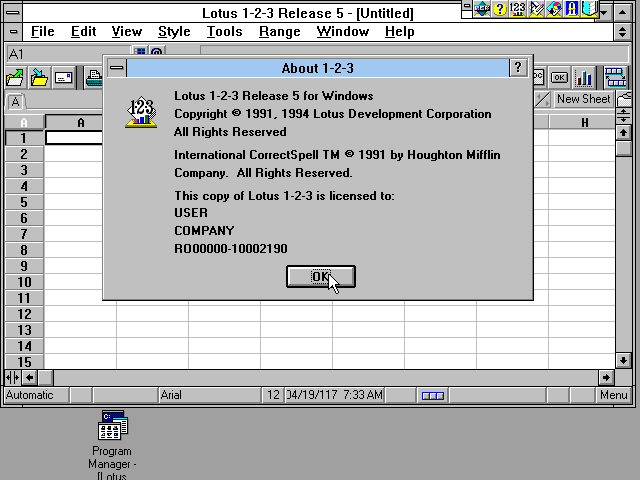Image resolution: width=640 pixels, height=480 pixels.
Task: Open the top strip dropdown arrow
Action: pos(604,12)
